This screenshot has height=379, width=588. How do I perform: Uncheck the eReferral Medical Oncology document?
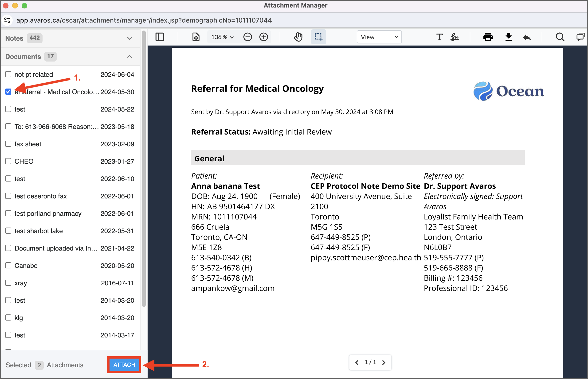pyautogui.click(x=8, y=92)
